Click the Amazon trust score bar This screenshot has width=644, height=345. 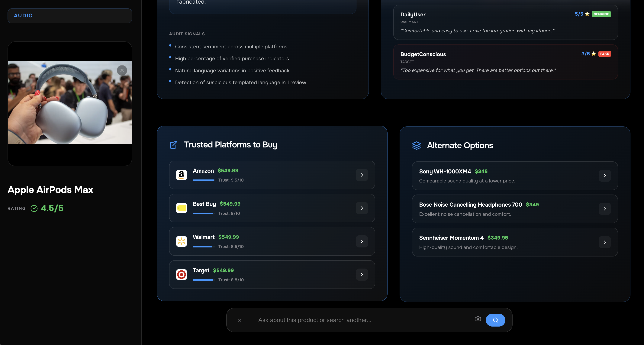tap(204, 180)
